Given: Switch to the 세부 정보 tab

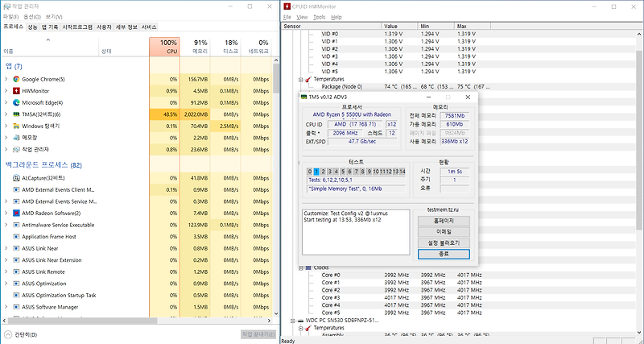Looking at the screenshot, I should point(126,27).
